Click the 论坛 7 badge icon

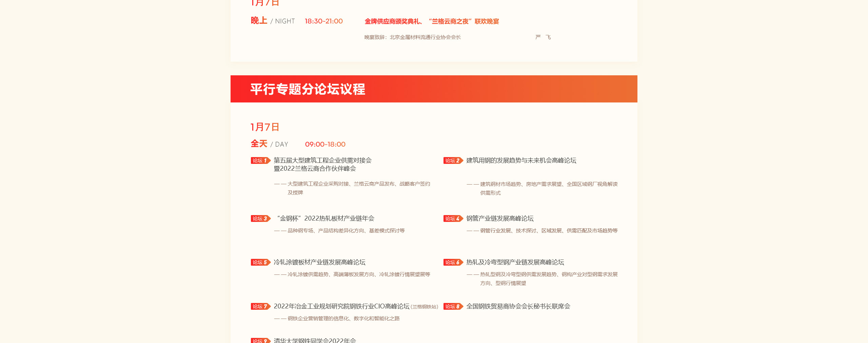(x=260, y=306)
